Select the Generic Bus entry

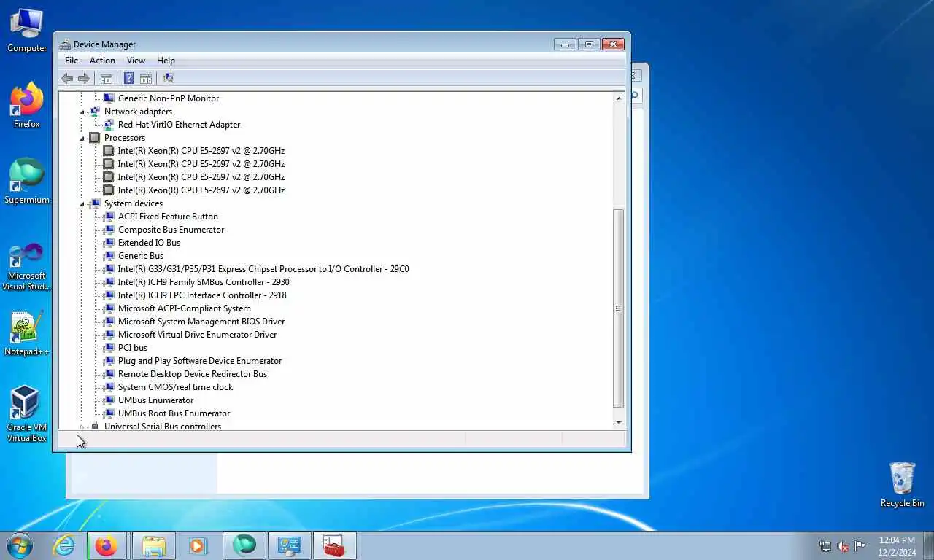[x=141, y=256]
